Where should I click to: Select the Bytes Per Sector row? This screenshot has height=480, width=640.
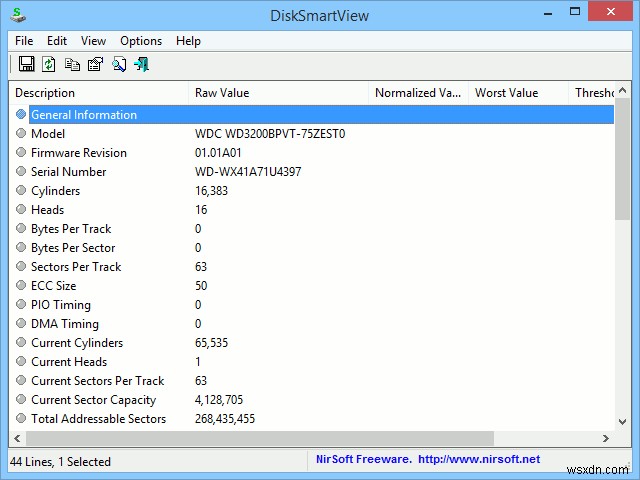pos(312,247)
